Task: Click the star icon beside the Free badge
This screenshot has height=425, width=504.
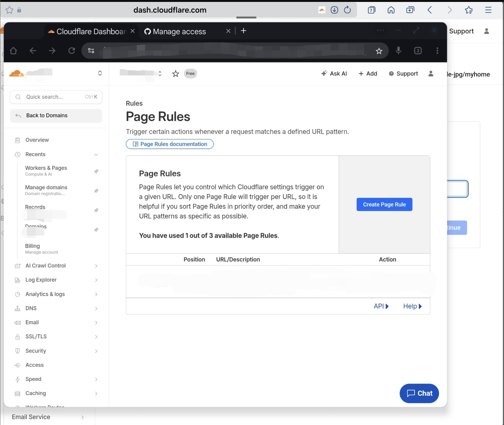Action: [x=175, y=74]
